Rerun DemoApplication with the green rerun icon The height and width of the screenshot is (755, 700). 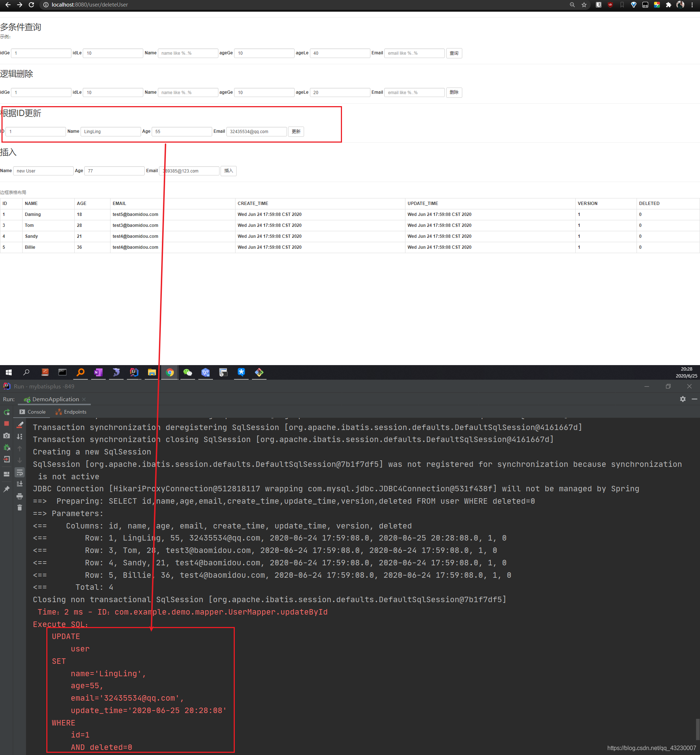point(7,412)
